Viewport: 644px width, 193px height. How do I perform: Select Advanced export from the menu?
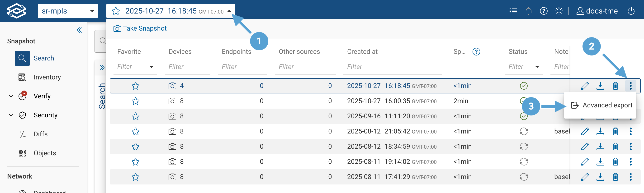tap(602, 105)
